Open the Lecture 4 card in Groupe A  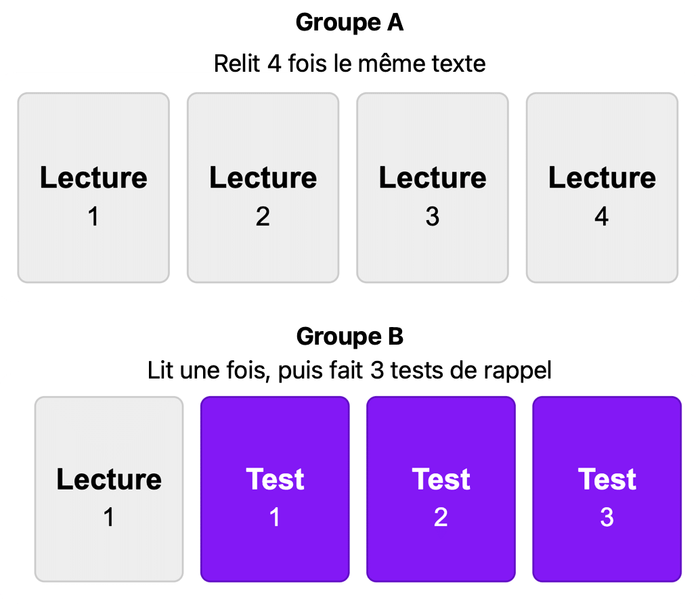click(x=603, y=188)
